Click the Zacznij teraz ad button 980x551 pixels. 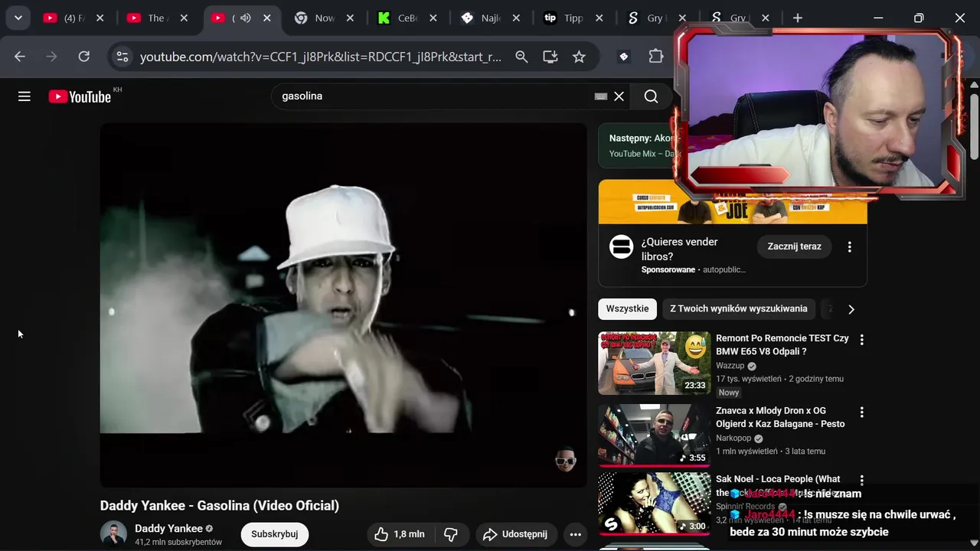pyautogui.click(x=795, y=246)
